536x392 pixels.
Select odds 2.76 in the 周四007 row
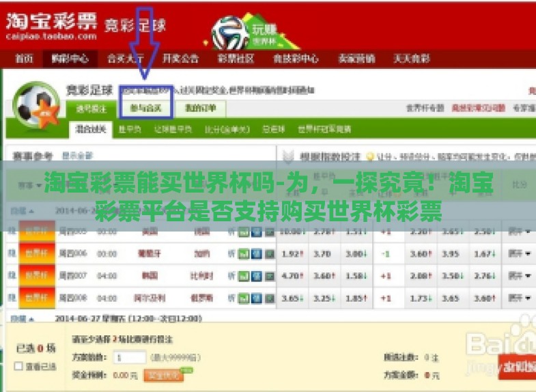(485, 276)
